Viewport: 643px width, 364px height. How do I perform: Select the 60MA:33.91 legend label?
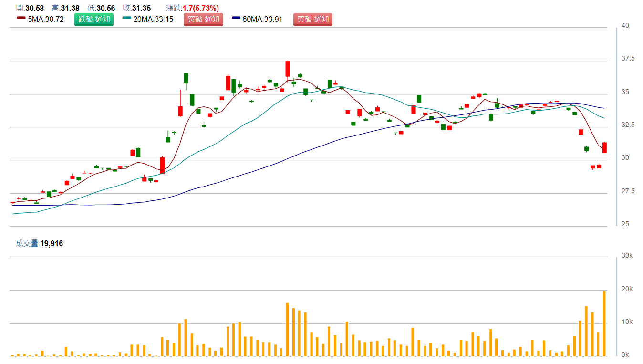[x=262, y=20]
